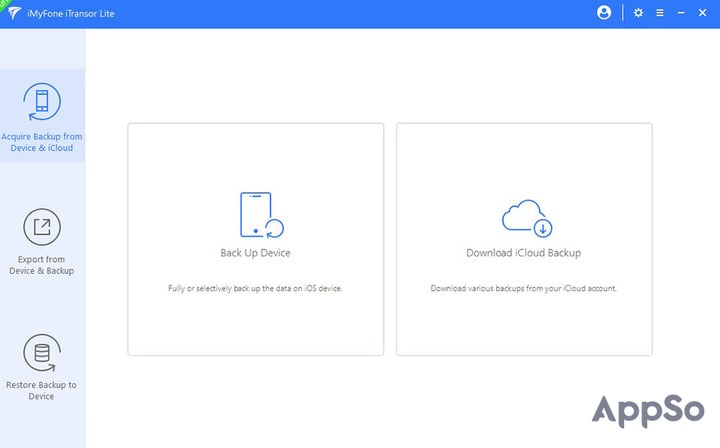Click "Fully or selectively back up" description
The width and height of the screenshot is (720, 448).
pos(255,288)
